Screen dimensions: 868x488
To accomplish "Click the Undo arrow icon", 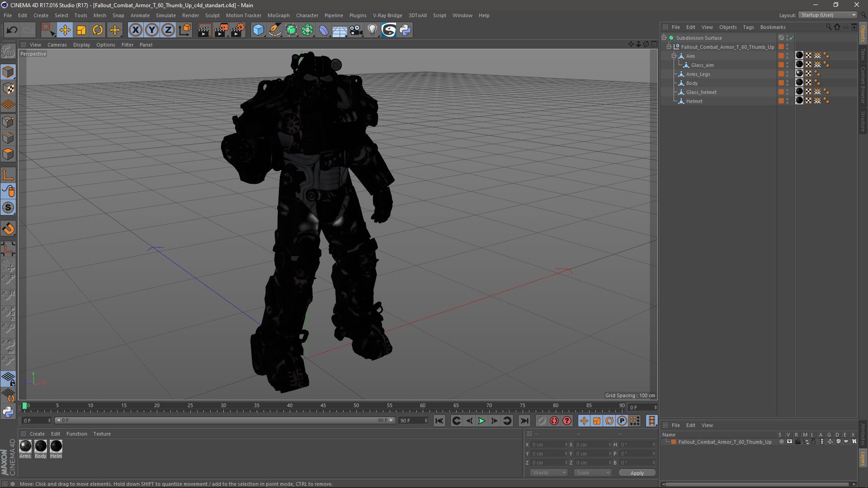I will tap(12, 30).
